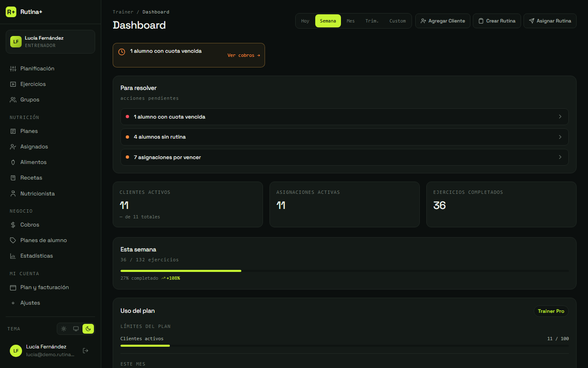Click Crear Rutina button
Screen dimensions: 588x368
pos(497,21)
